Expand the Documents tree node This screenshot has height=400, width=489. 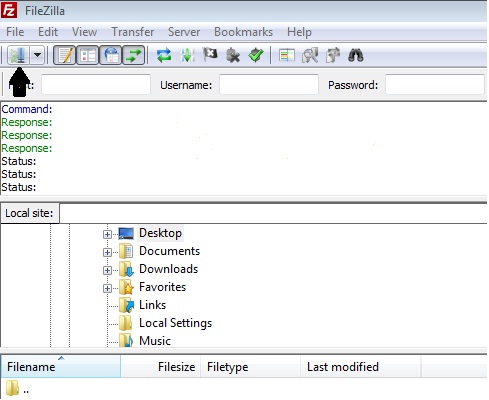(107, 252)
